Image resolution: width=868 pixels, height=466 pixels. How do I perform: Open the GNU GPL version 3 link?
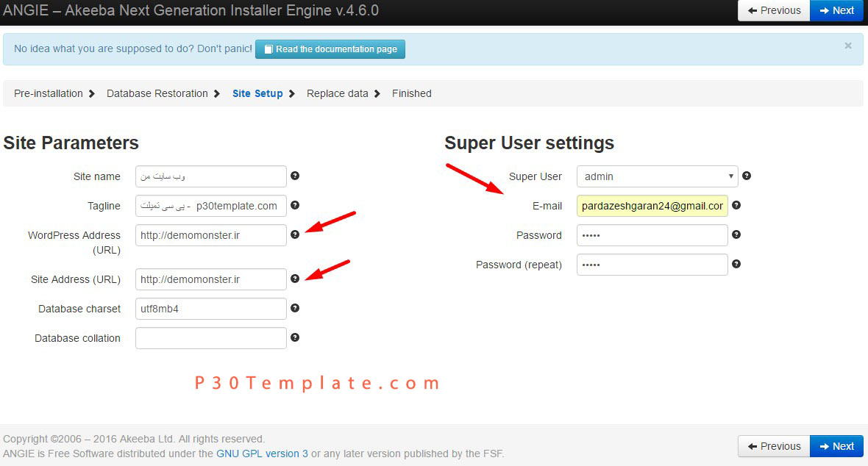coord(262,454)
